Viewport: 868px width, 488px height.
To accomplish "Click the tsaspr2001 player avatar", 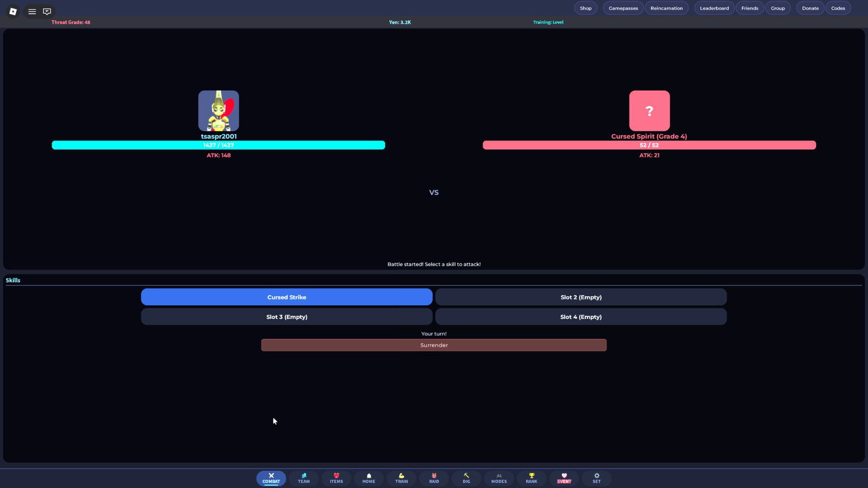I will (x=219, y=111).
